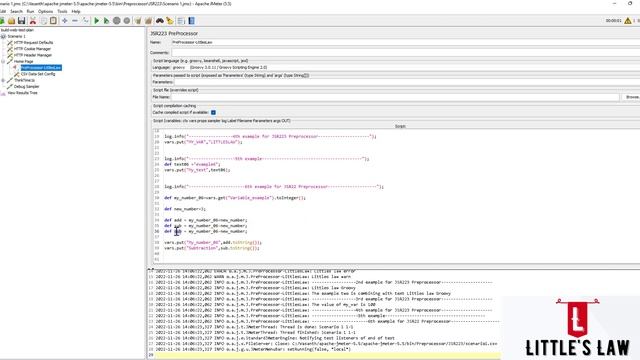The image size is (640, 360).
Task: Select HTTP Request Defaults in tree
Action: (x=33, y=42)
